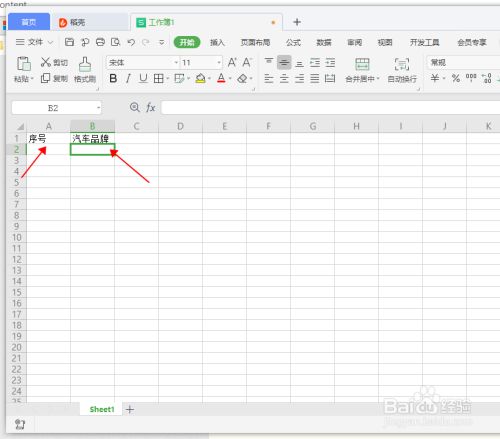The image size is (500, 439).
Task: Decrease the cell indent
Action: pyautogui.click(x=315, y=62)
